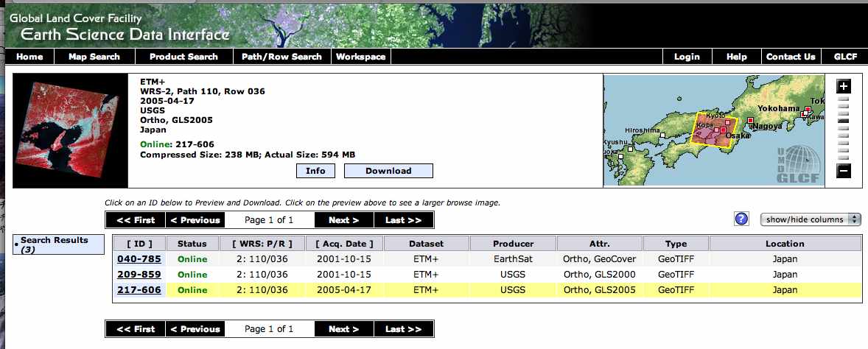Click the Type column header
The image size is (868, 349).
point(676,244)
